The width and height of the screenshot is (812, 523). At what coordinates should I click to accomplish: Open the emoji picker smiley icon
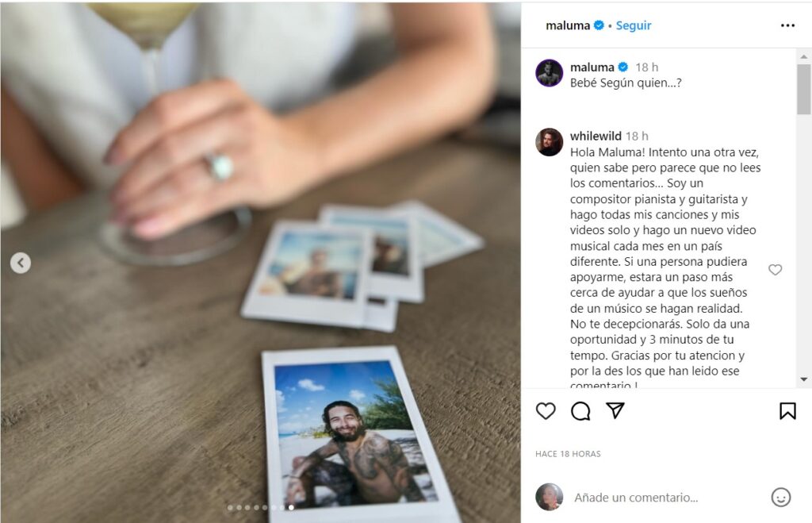tap(781, 498)
